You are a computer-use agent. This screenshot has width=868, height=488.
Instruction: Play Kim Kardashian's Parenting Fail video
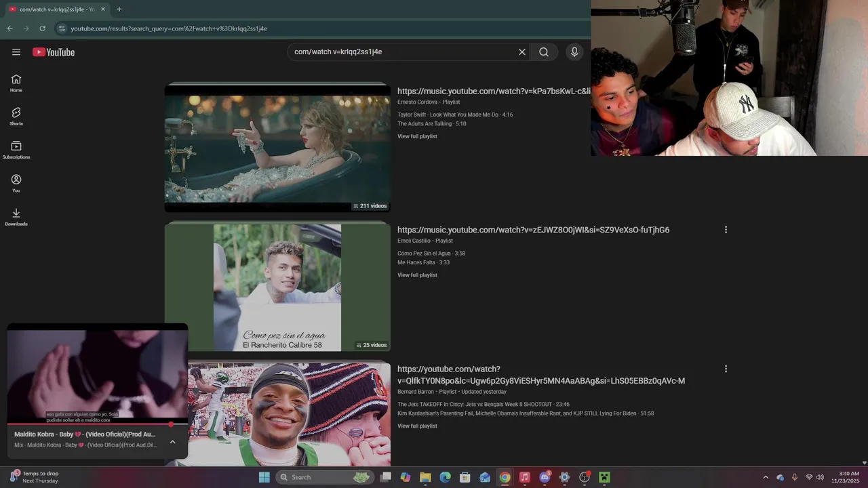click(526, 413)
